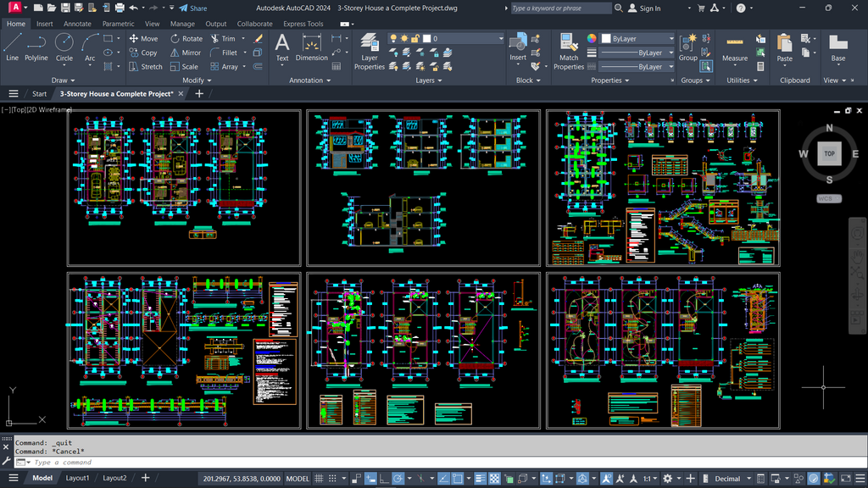Viewport: 868px width, 488px height.
Task: Click the ByLayer white color swatch
Action: (x=606, y=39)
